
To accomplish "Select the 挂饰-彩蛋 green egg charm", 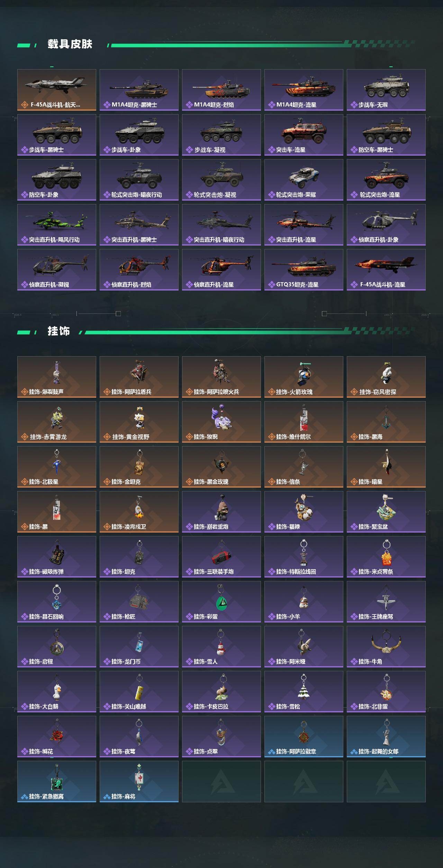I will coord(221,602).
